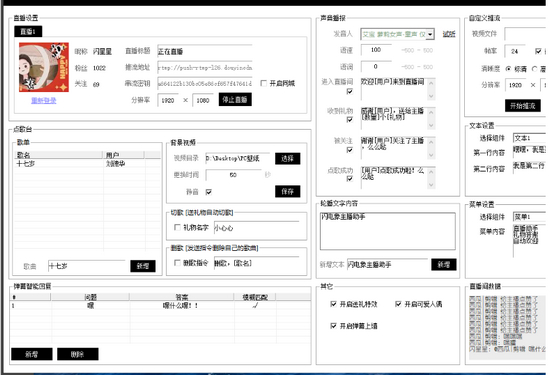Image resolution: width=550 pixels, height=375 pixels.
Task: Click scroll-down arrow of 被关注 textbox
Action: (x=431, y=155)
